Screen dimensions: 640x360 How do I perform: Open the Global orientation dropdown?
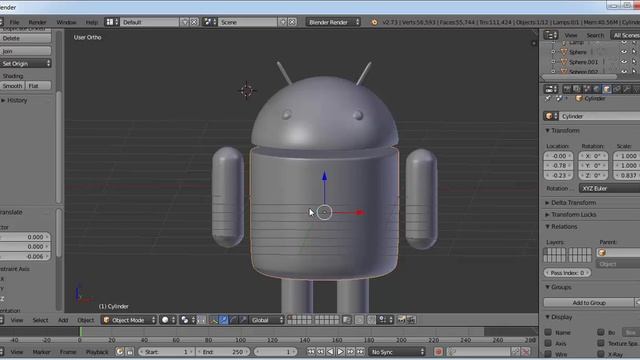267,320
